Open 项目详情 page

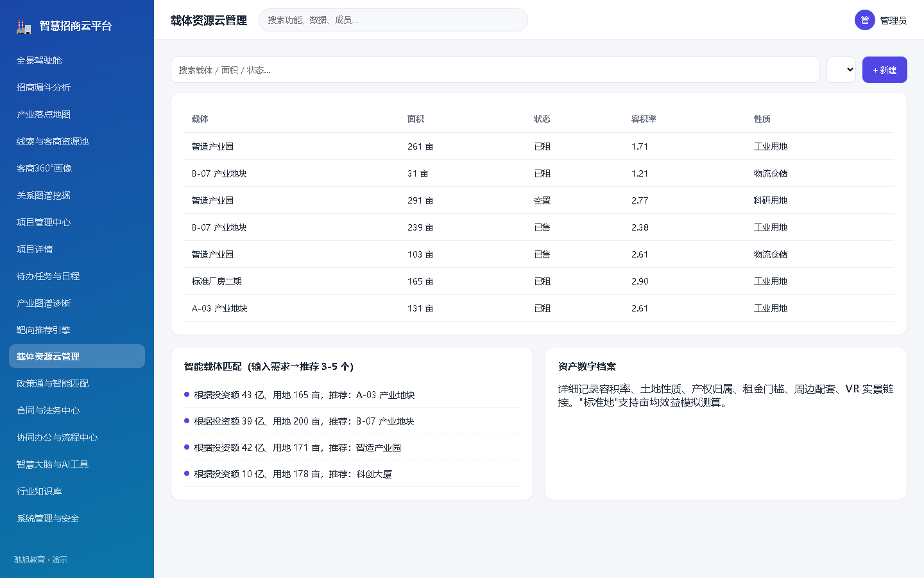tap(77, 249)
